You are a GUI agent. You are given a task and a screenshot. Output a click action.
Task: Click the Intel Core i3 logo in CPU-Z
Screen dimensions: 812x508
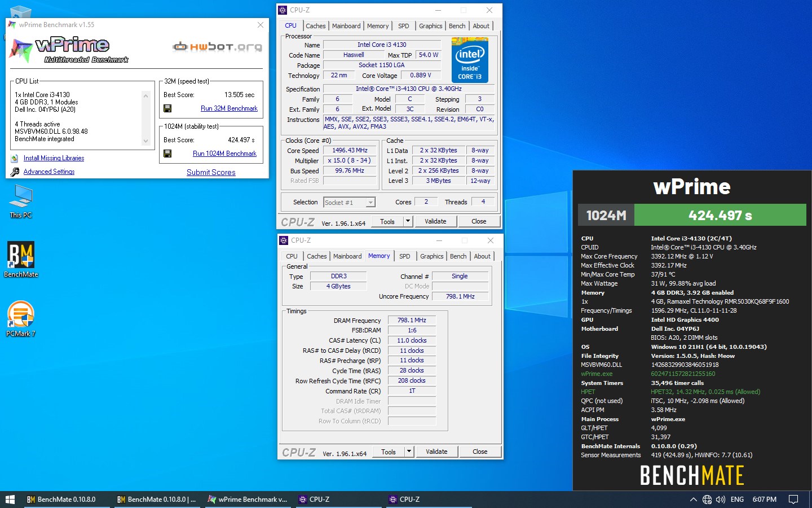(470, 60)
